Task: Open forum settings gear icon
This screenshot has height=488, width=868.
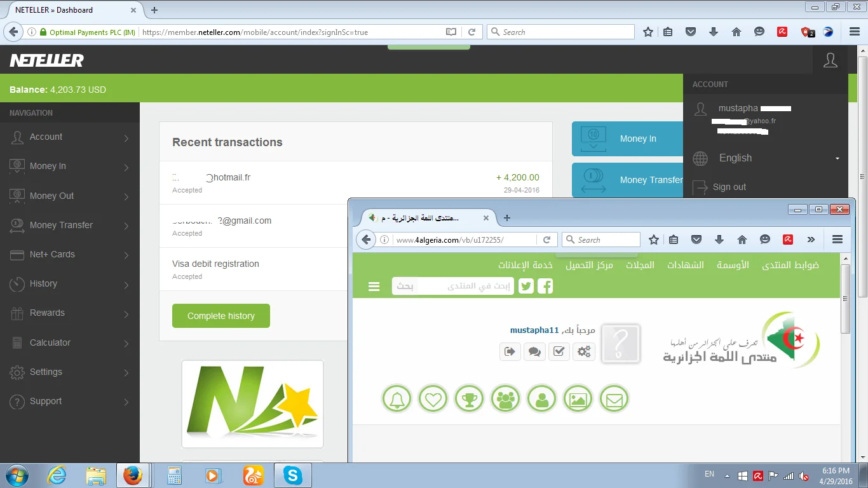Action: [x=584, y=351]
